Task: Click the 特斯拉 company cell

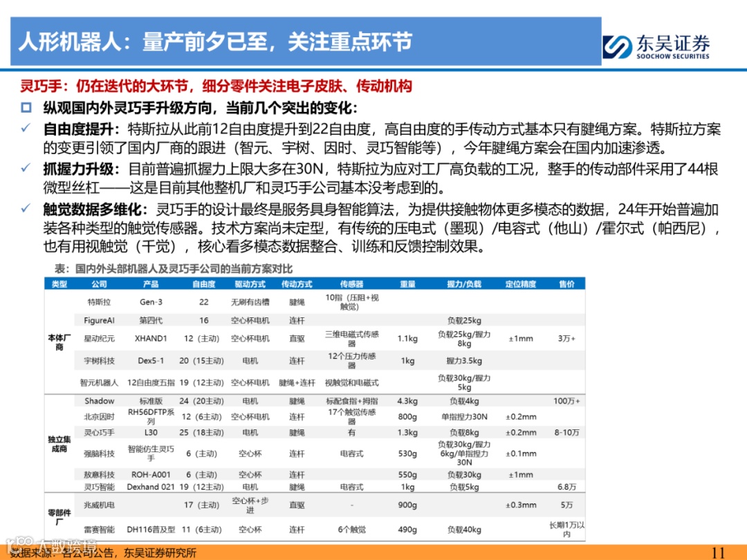Action: [x=99, y=302]
